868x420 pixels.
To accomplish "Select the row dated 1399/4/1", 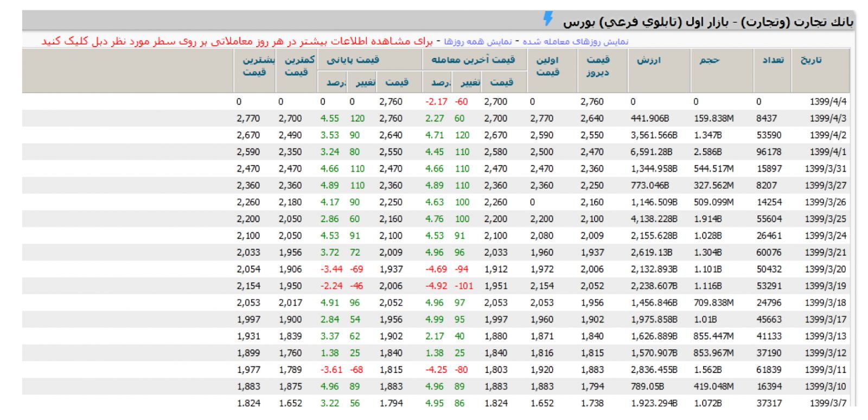I will 436,152.
